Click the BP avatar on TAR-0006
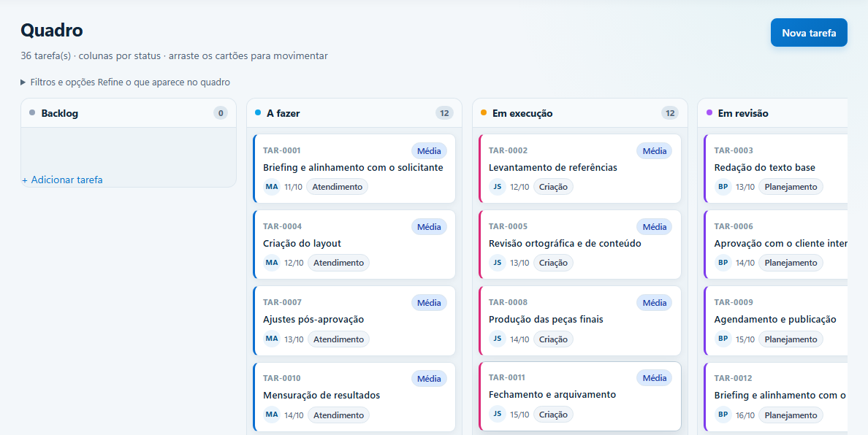 723,263
